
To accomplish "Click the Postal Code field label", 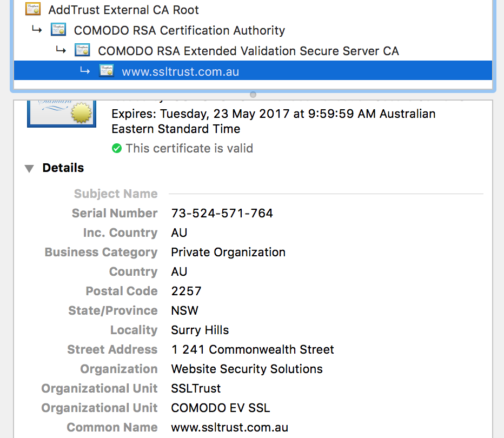I will pyautogui.click(x=122, y=291).
